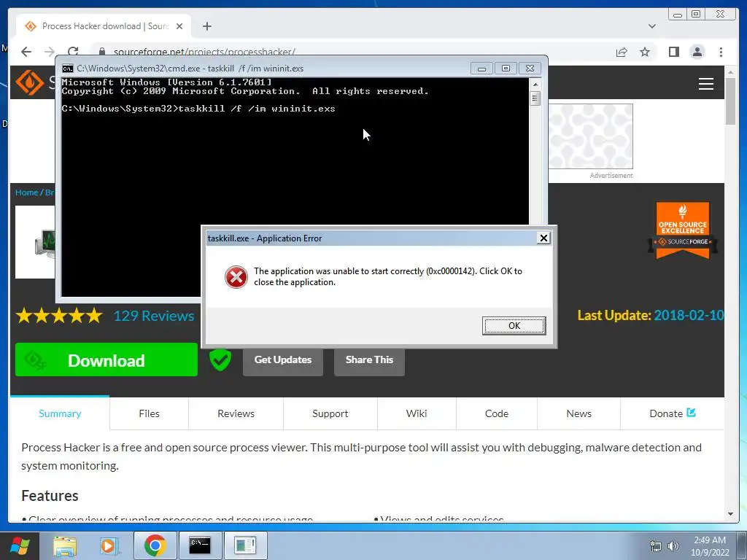Image resolution: width=747 pixels, height=560 pixels.
Task: Open the News tab
Action: (x=578, y=413)
